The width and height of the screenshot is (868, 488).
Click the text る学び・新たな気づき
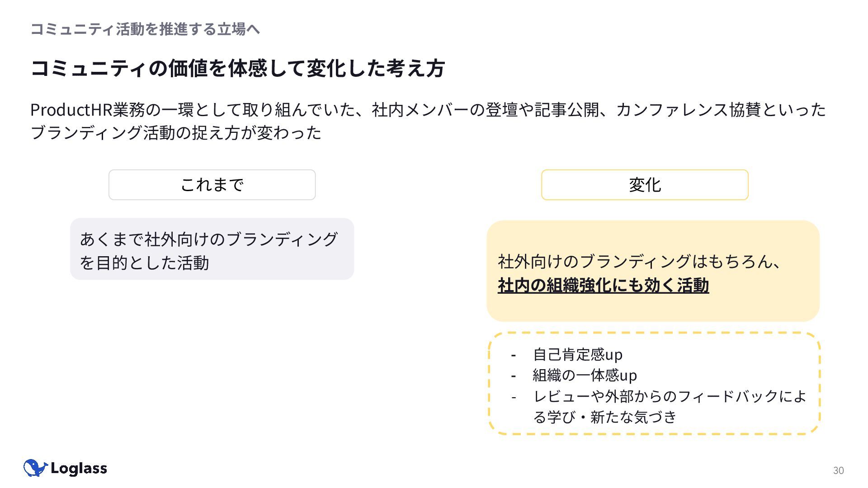(x=604, y=417)
